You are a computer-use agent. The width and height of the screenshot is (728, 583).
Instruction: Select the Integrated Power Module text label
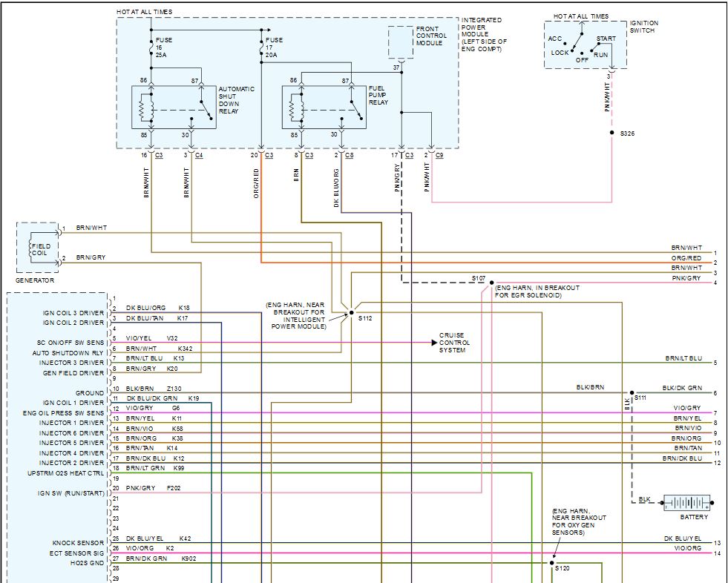pos(483,34)
